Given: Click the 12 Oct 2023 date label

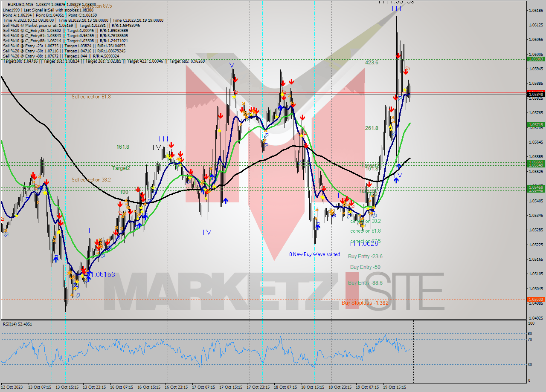Looking at the screenshot, I should click(x=12, y=387).
